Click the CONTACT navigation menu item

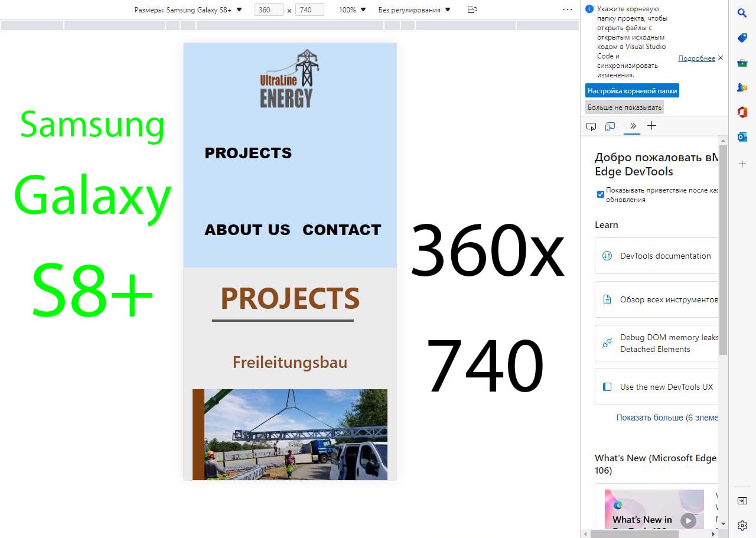tap(341, 230)
